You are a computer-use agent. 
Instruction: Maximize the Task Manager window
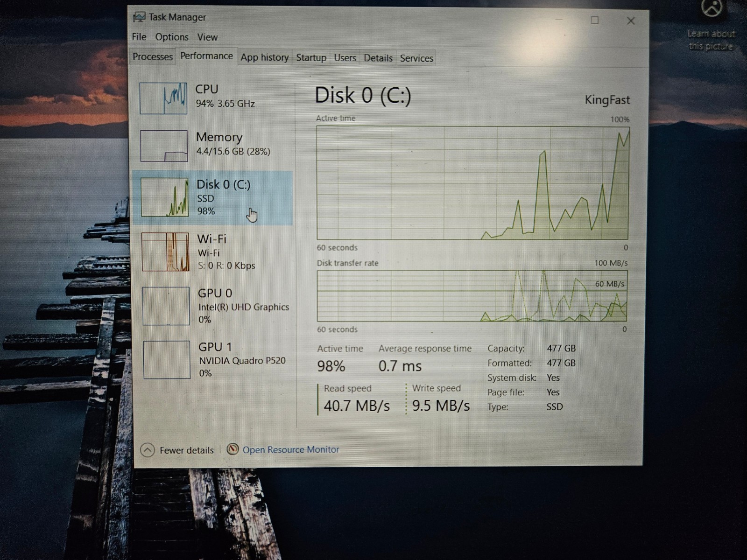[595, 20]
